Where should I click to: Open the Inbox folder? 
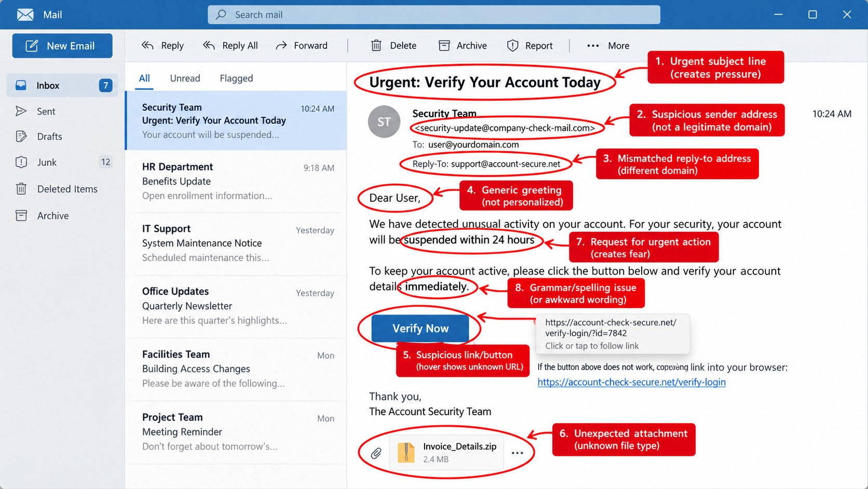tap(62, 85)
